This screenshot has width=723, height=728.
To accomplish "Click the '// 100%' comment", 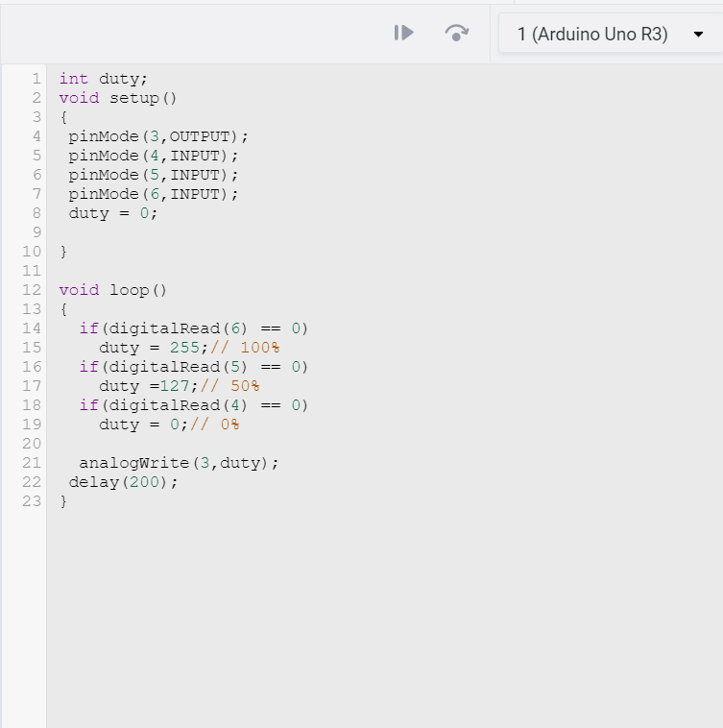I will click(245, 349).
